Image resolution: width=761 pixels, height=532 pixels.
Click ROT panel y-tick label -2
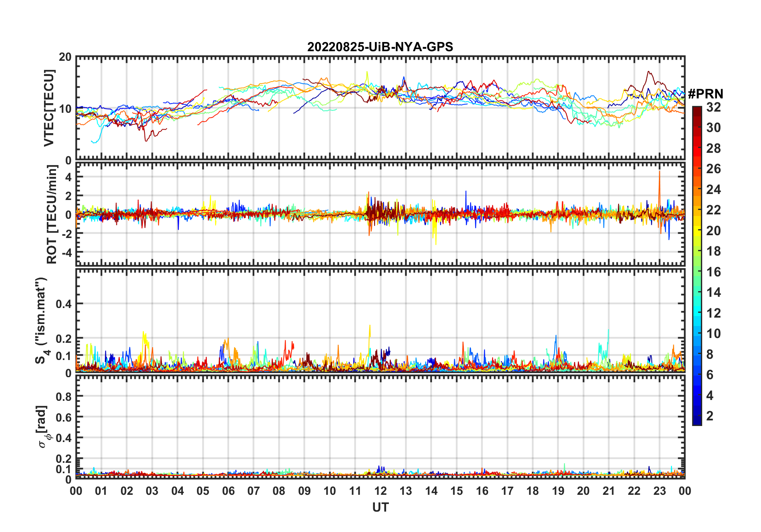coord(66,234)
